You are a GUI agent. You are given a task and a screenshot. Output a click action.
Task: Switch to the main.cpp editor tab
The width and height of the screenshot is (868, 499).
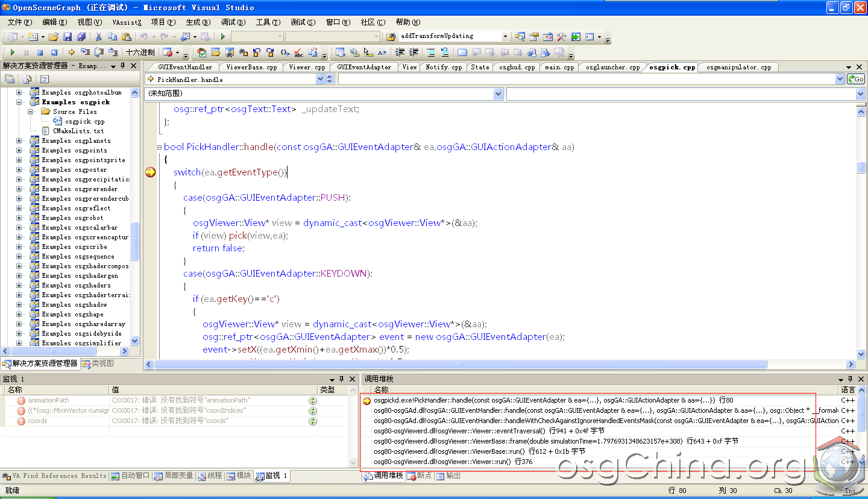559,67
